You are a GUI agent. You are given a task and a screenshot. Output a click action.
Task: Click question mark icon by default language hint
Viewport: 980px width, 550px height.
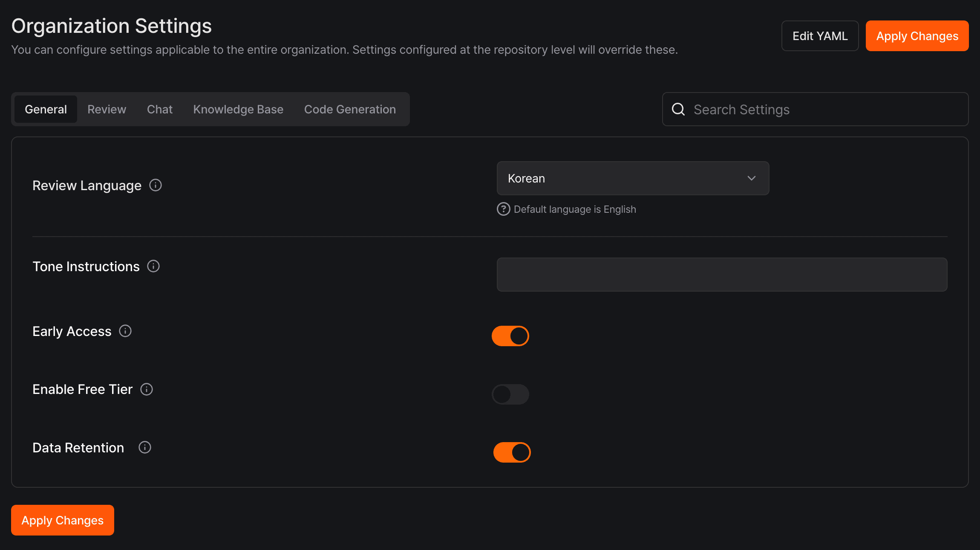coord(504,209)
